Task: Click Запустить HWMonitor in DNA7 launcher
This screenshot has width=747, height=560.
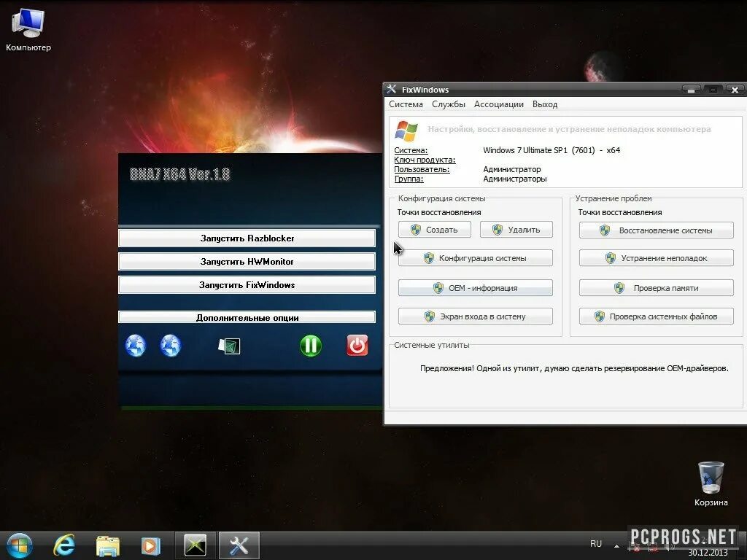Action: [x=247, y=262]
